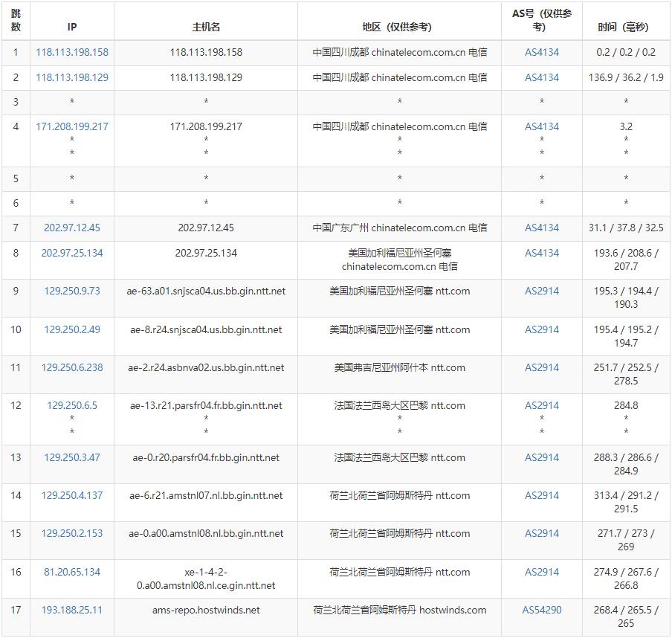Click region text 美国弗吉尼亚州阿什本 ntt.com
Image resolution: width=672 pixels, height=641 pixels.
(x=399, y=367)
